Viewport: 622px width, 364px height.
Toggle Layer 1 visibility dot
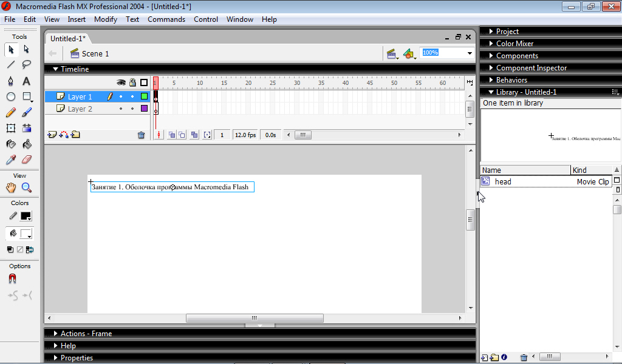pyautogui.click(x=121, y=96)
